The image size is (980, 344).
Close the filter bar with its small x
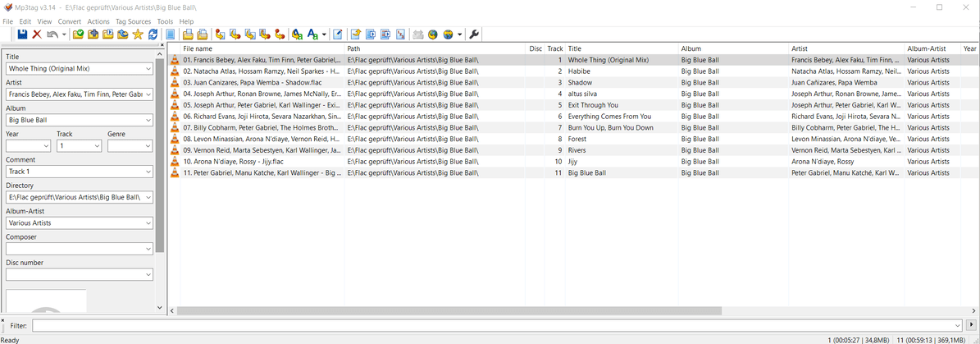(2, 319)
